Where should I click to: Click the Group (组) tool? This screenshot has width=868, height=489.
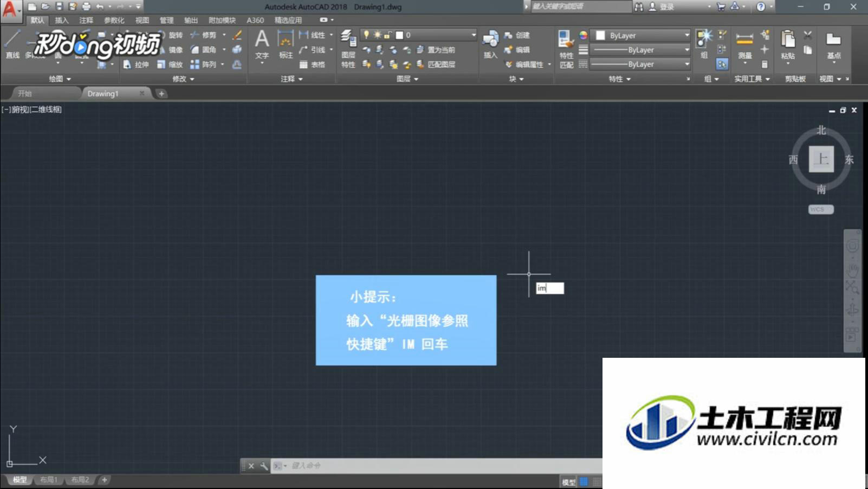point(704,44)
